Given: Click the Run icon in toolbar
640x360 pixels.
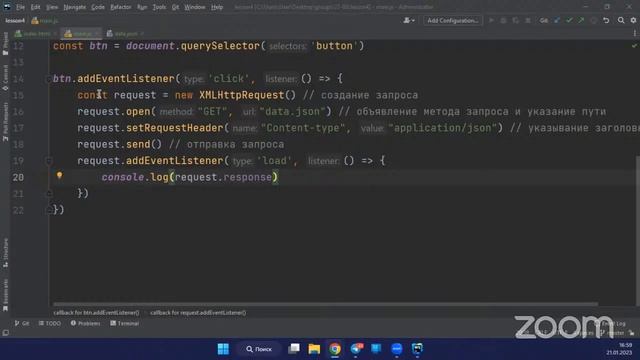Looking at the screenshot, I should coord(491,20).
